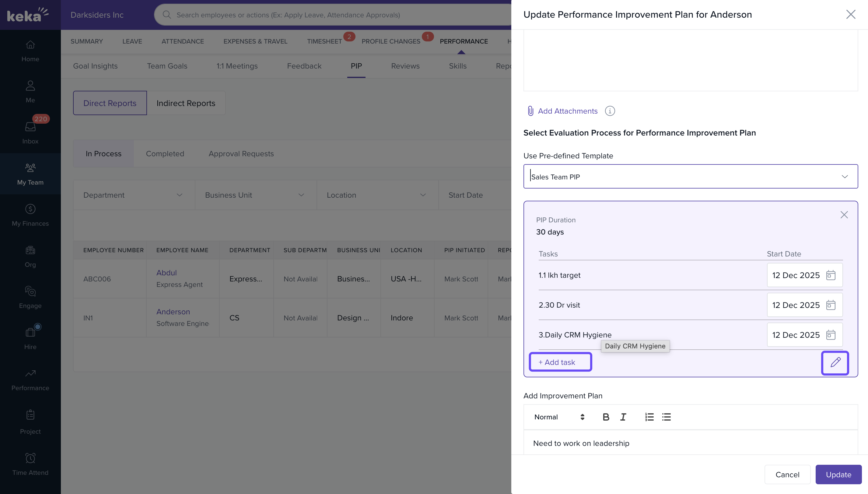Open calendar for 2.30 Dr visit task
868x494 pixels.
pyautogui.click(x=830, y=305)
